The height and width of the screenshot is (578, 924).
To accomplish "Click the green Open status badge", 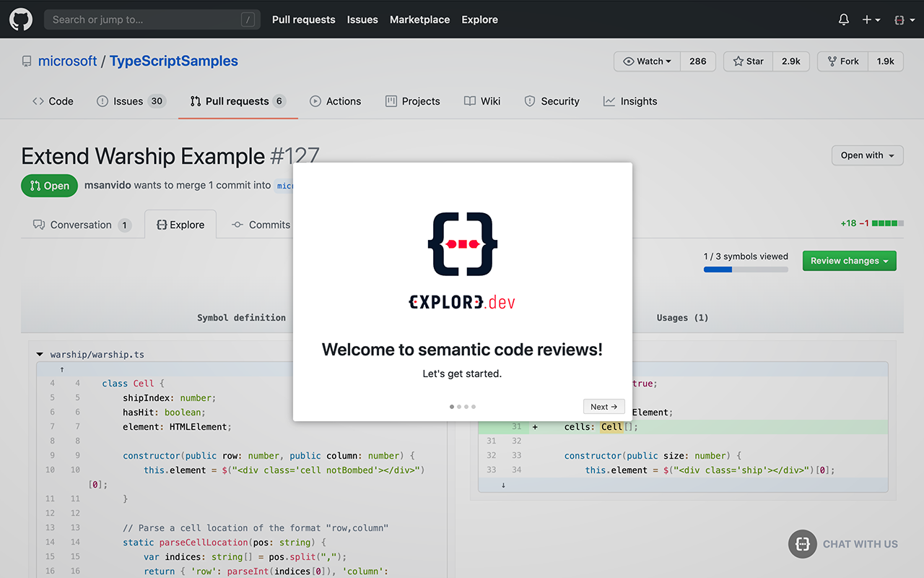I will coord(50,186).
